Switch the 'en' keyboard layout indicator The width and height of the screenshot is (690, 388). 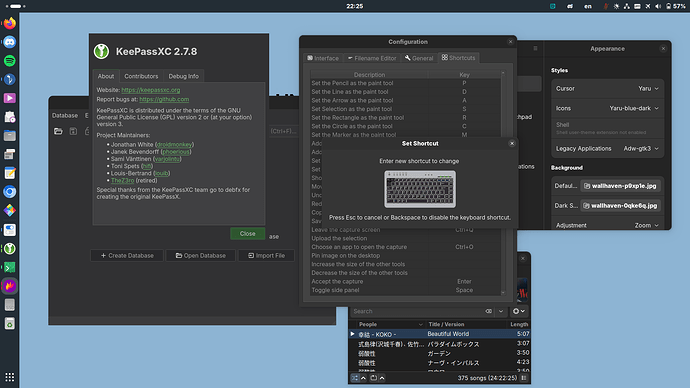pyautogui.click(x=588, y=6)
